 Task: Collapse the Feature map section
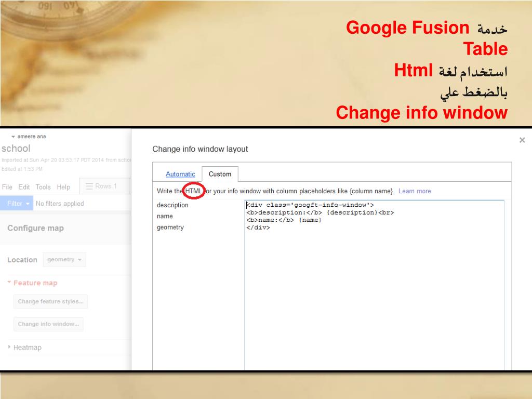click(x=32, y=283)
